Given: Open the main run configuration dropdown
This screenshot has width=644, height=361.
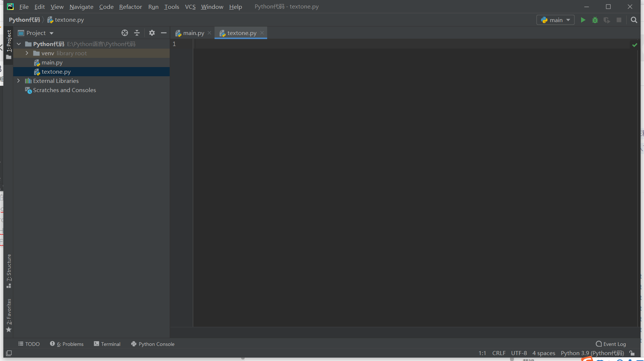Looking at the screenshot, I should point(555,20).
